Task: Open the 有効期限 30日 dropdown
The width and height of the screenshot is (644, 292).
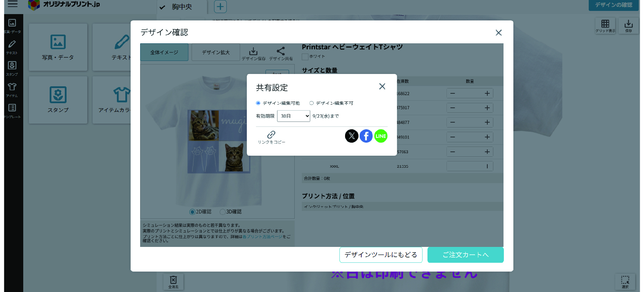Action: (x=294, y=116)
